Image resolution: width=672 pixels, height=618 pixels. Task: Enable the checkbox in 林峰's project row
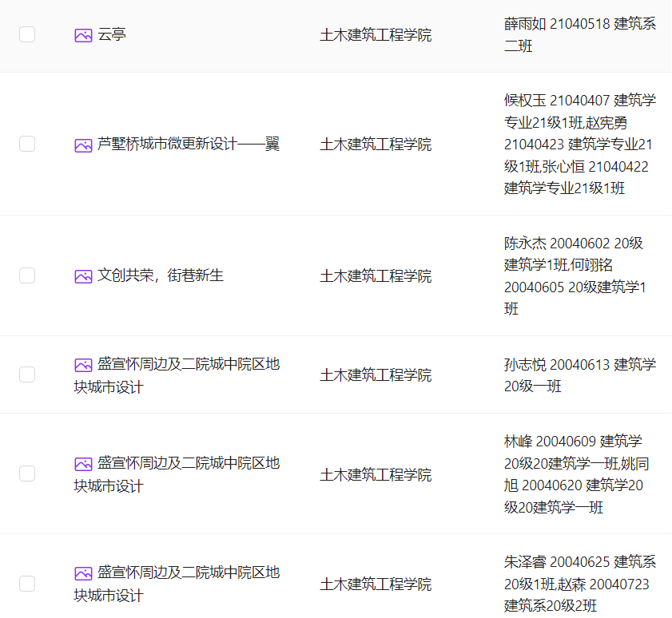[27, 473]
